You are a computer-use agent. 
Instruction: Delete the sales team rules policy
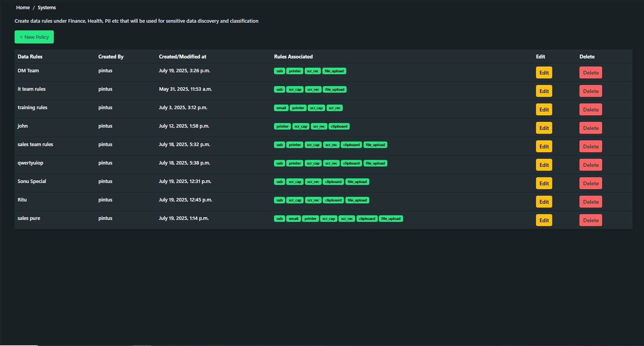point(590,146)
